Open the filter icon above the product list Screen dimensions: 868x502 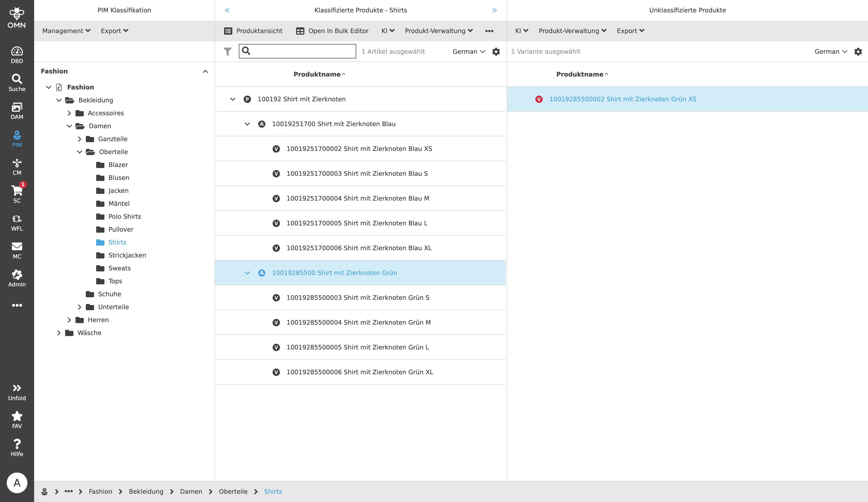pos(228,51)
